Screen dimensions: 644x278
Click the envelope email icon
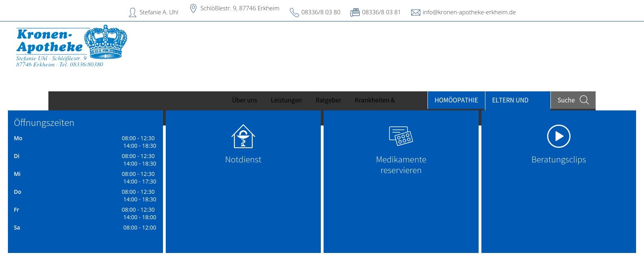coord(416,13)
